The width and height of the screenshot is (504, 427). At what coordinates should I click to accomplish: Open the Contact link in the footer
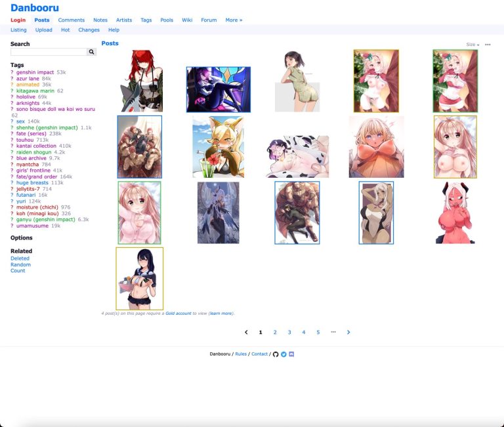[259, 354]
